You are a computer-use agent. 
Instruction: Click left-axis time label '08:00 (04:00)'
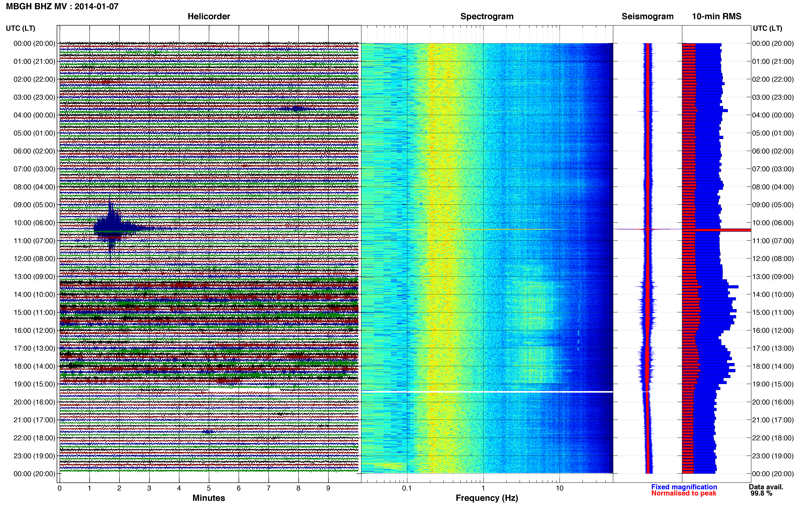pyautogui.click(x=34, y=187)
